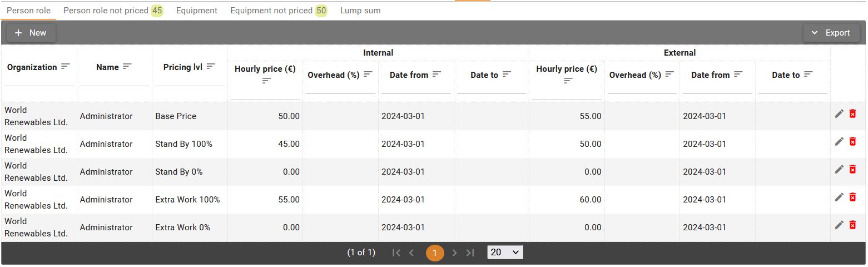This screenshot has width=868, height=267.
Task: Click pencil icon for Extra Work 100% row
Action: [839, 197]
